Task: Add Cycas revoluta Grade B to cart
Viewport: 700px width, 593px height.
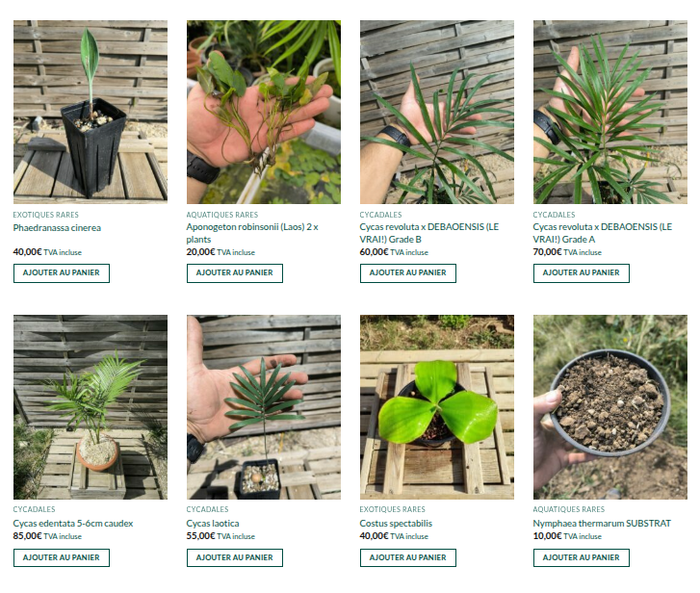Action: click(407, 273)
